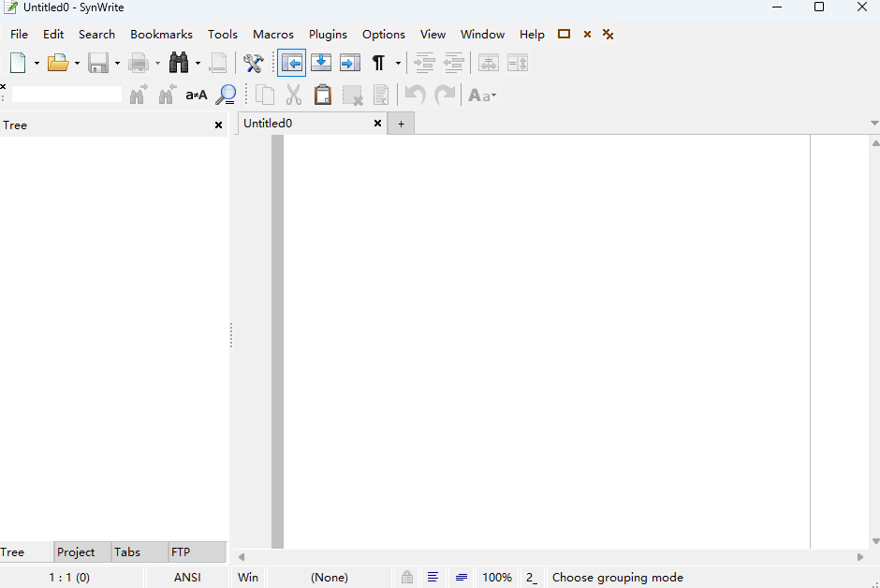The height and width of the screenshot is (588, 880).
Task: Save the document with the Save icon
Action: tap(97, 63)
